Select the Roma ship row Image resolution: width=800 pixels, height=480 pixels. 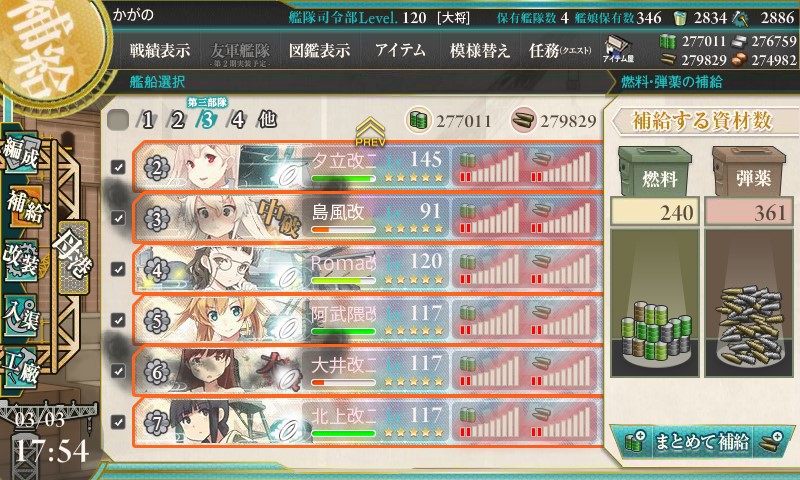click(x=367, y=269)
